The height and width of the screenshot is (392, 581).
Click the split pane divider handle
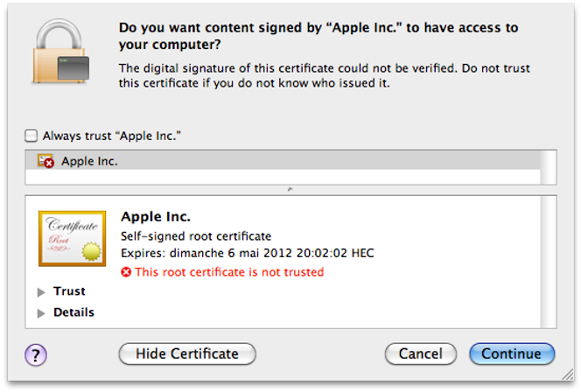(x=290, y=190)
